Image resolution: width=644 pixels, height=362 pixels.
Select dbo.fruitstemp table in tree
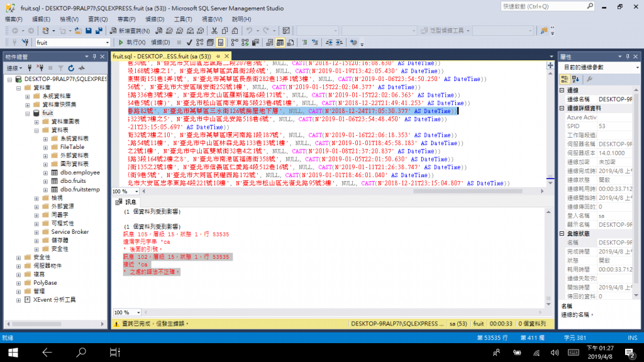coord(80,190)
